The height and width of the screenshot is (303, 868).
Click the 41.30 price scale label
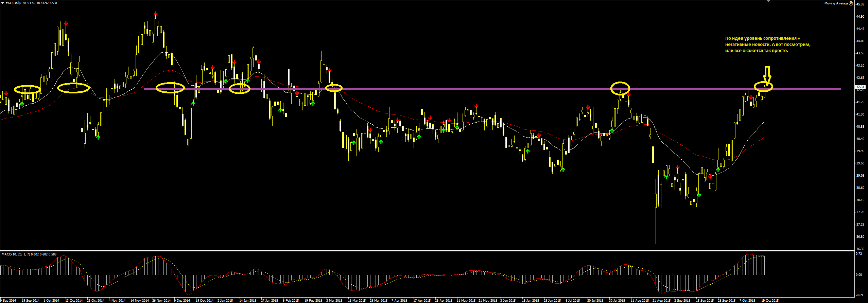coord(860,114)
